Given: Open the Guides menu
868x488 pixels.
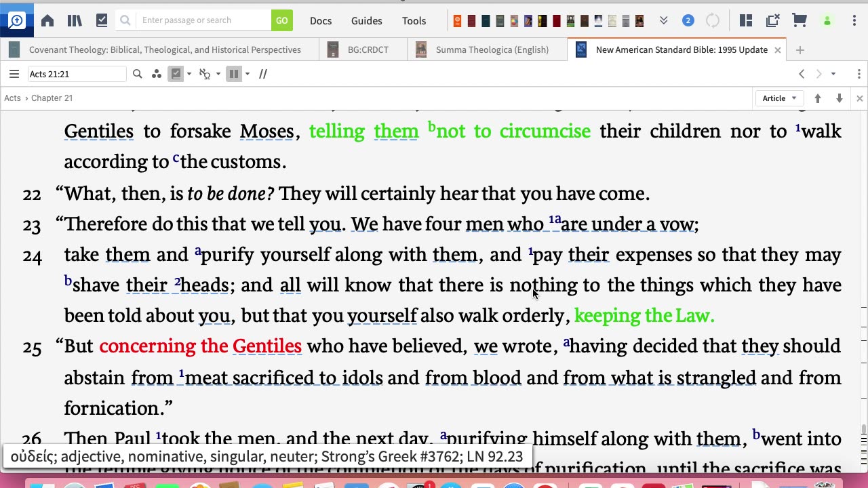Looking at the screenshot, I should click(x=367, y=21).
